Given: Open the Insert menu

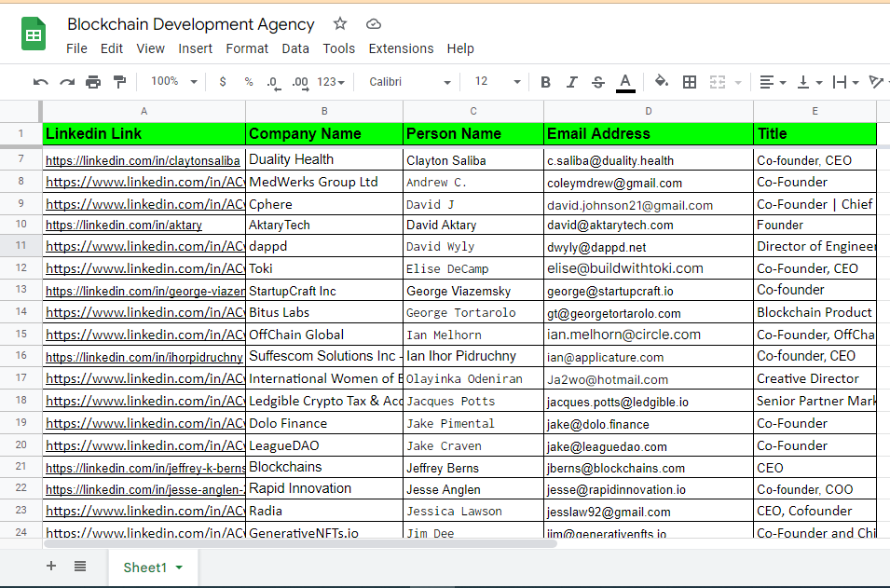Looking at the screenshot, I should [x=196, y=48].
